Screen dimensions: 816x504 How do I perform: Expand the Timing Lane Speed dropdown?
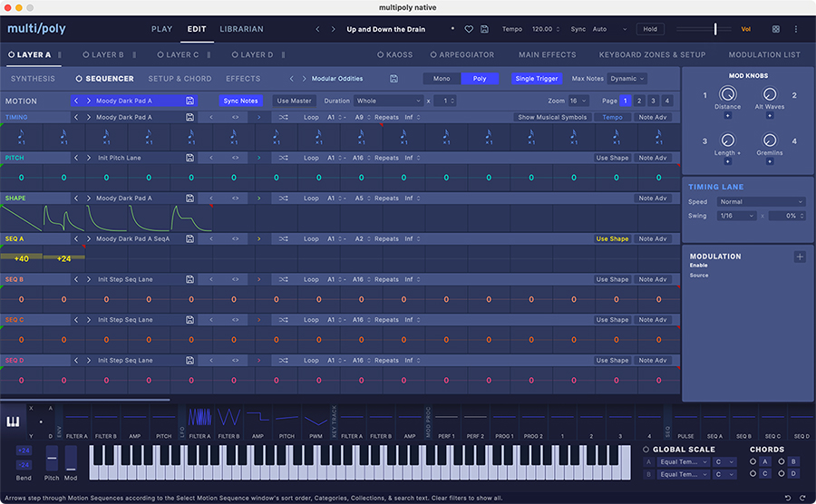point(760,202)
